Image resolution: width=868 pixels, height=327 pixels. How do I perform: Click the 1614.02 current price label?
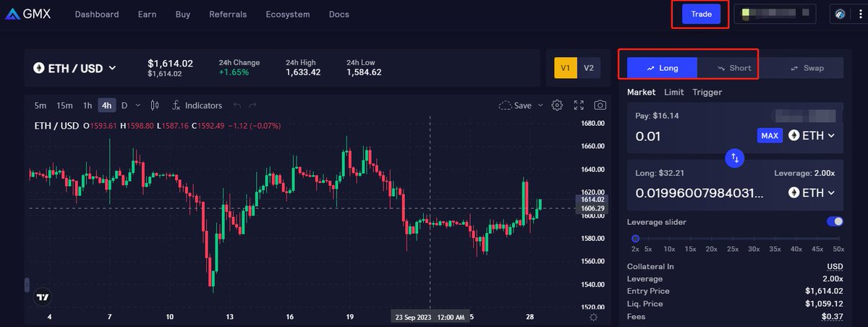(x=592, y=199)
